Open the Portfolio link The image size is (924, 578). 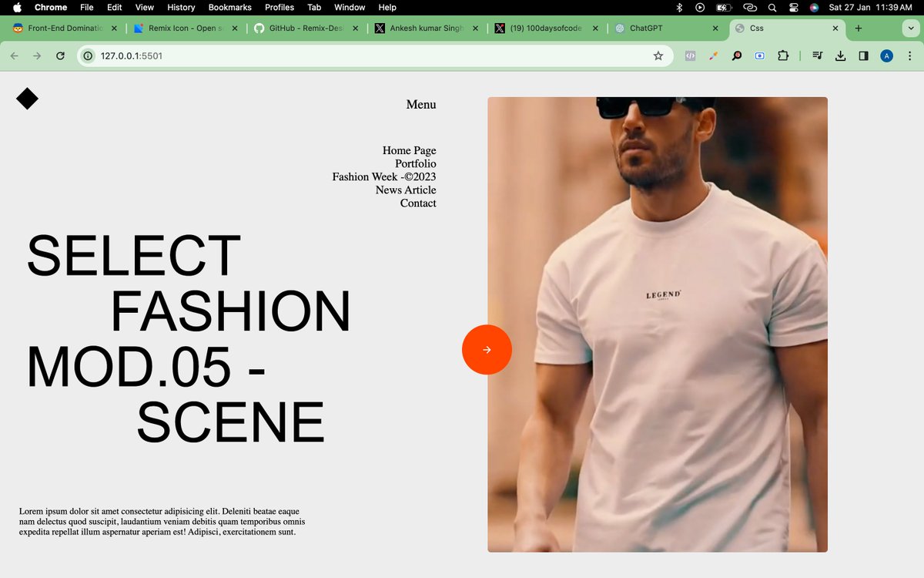416,164
